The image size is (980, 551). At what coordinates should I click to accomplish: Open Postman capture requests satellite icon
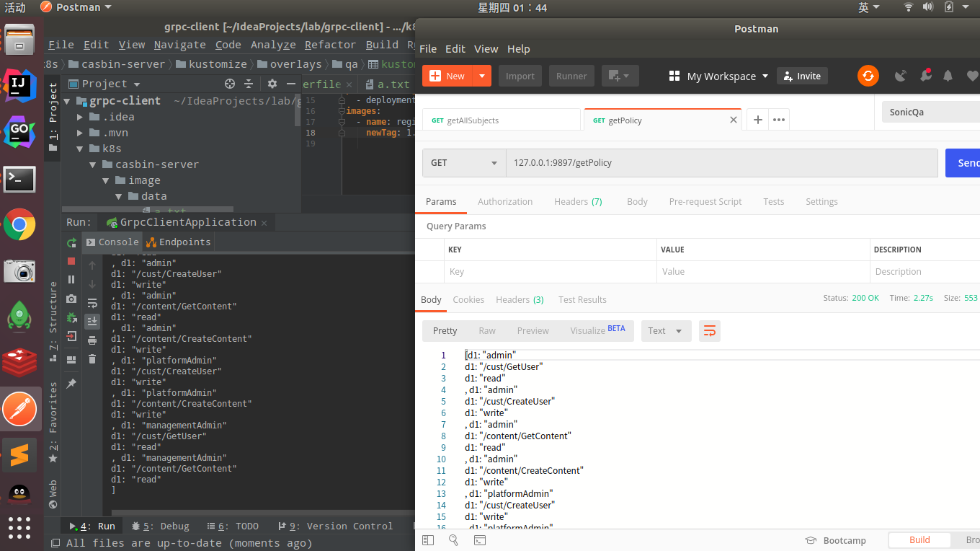point(901,76)
